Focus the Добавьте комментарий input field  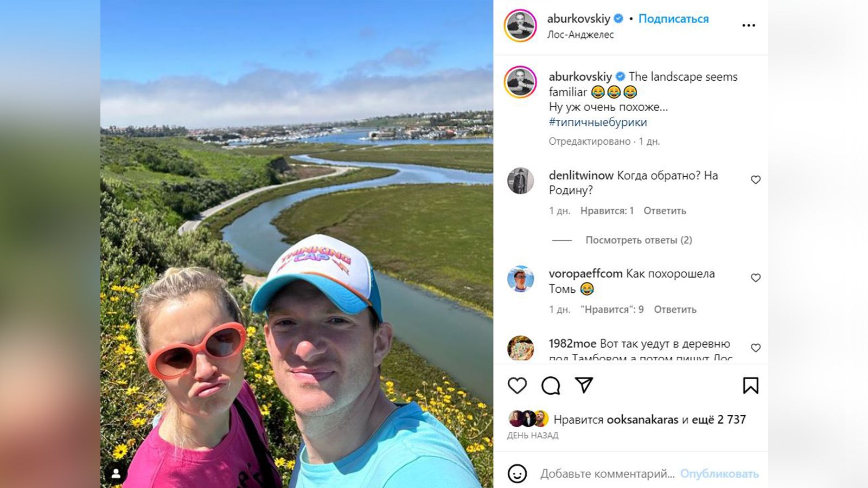607,473
